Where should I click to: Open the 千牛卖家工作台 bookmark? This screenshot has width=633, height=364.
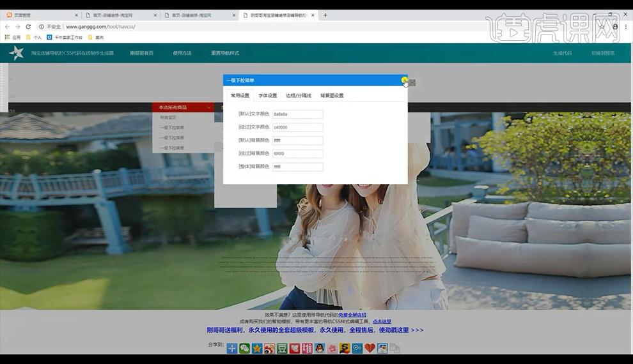(x=65, y=37)
